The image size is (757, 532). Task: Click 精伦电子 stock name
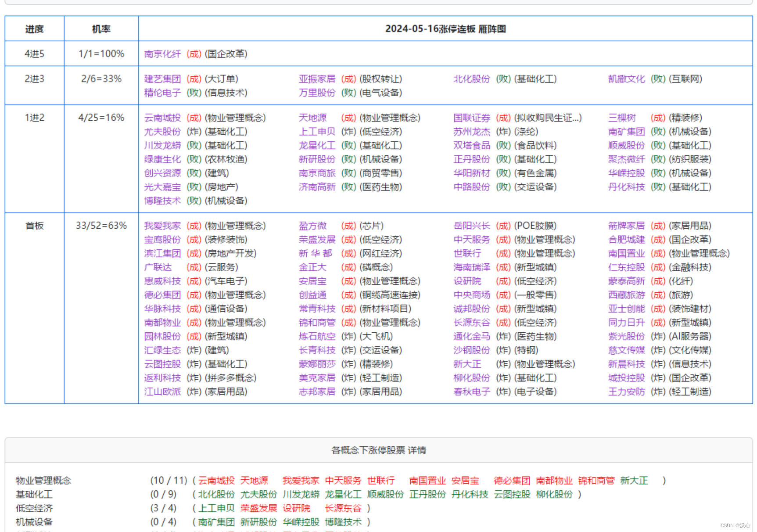point(162,93)
